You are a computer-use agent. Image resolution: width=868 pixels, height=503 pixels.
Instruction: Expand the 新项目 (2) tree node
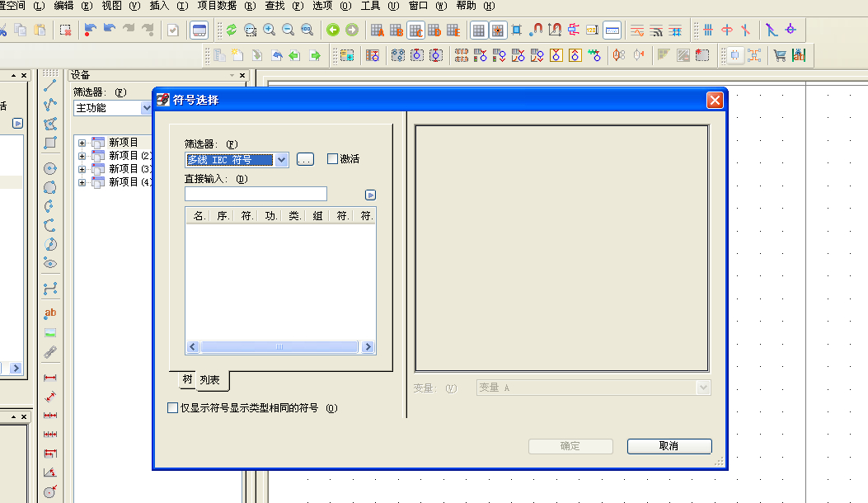pos(82,156)
